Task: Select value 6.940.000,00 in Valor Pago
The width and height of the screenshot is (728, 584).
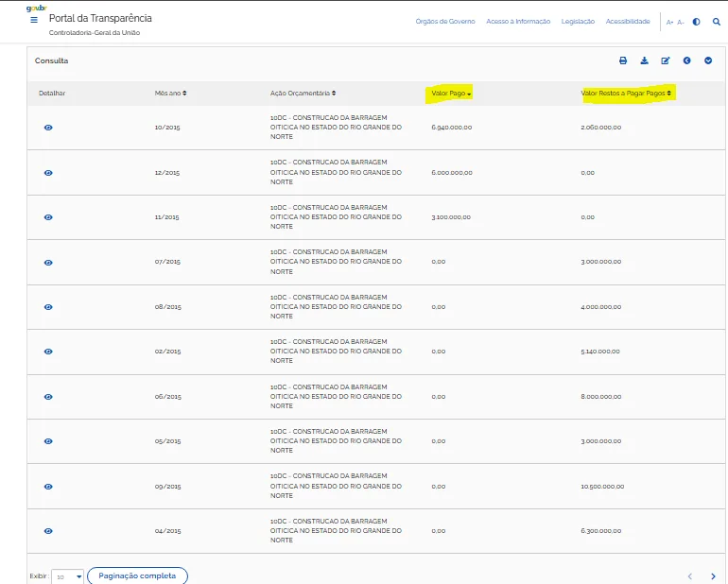Action: pyautogui.click(x=451, y=128)
